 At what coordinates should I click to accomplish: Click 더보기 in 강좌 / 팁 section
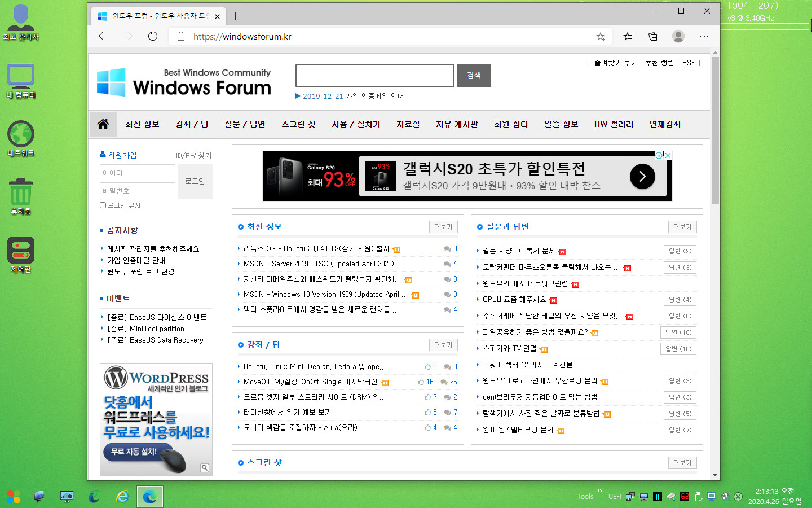pyautogui.click(x=443, y=345)
